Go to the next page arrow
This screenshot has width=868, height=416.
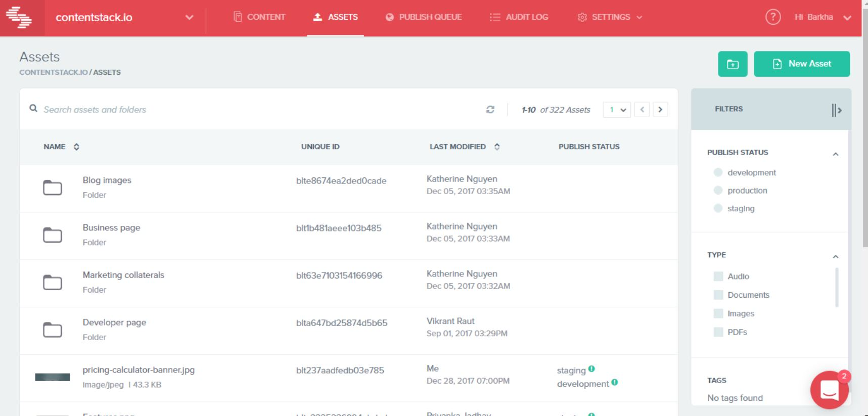click(660, 110)
